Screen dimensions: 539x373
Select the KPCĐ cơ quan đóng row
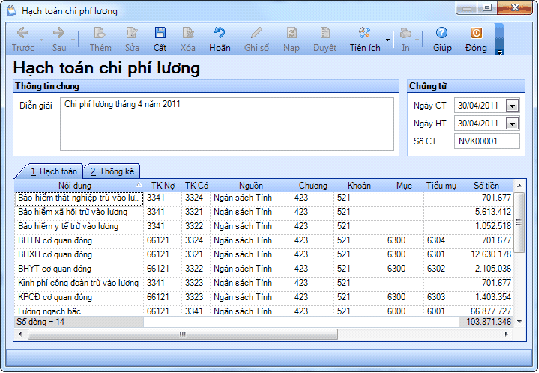(264, 297)
